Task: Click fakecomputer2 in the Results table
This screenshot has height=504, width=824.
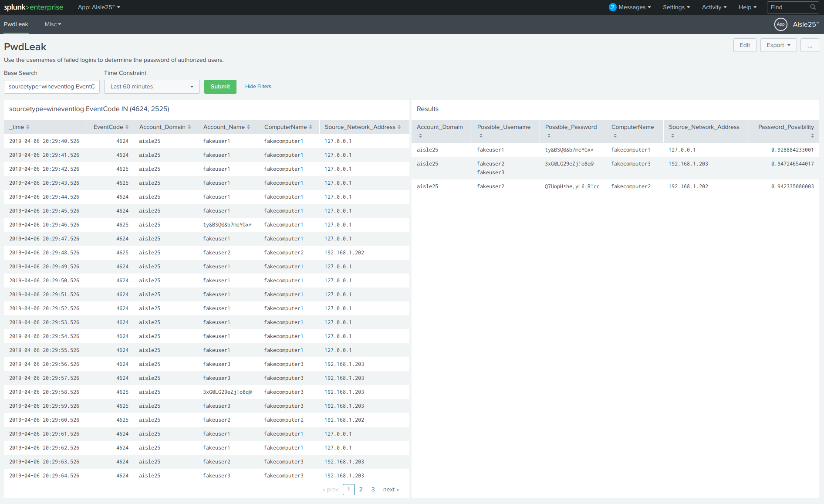Action: coord(631,186)
